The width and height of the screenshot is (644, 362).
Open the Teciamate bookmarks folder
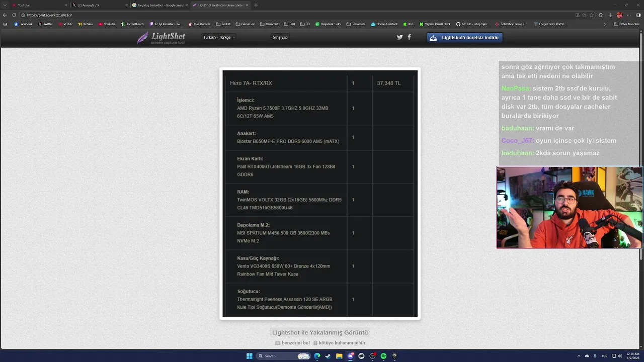point(356,24)
